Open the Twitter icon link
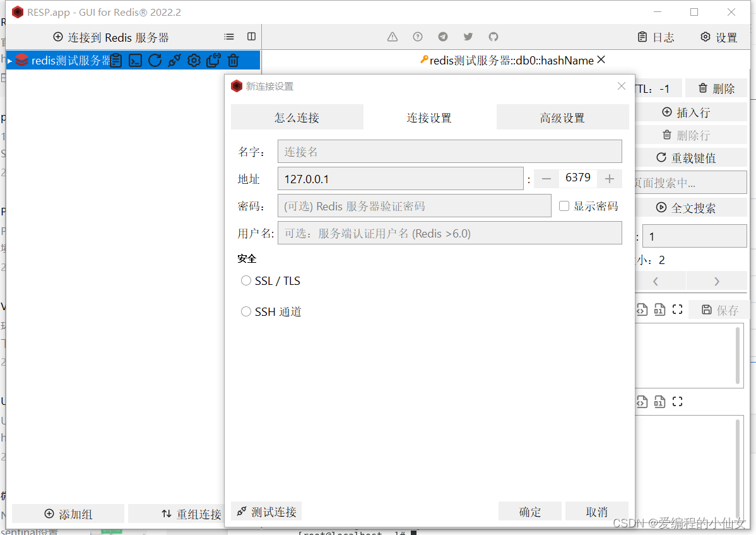Image resolution: width=756 pixels, height=535 pixels. click(468, 37)
